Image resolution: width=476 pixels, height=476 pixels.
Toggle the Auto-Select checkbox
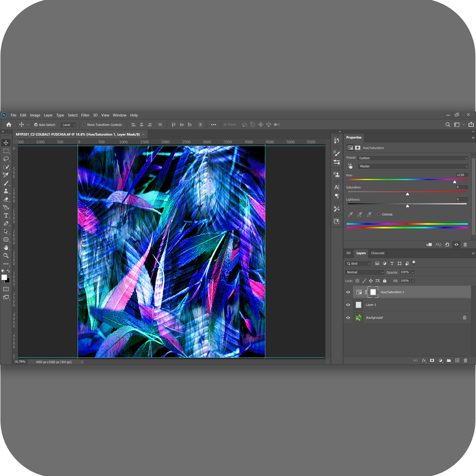pyautogui.click(x=36, y=125)
